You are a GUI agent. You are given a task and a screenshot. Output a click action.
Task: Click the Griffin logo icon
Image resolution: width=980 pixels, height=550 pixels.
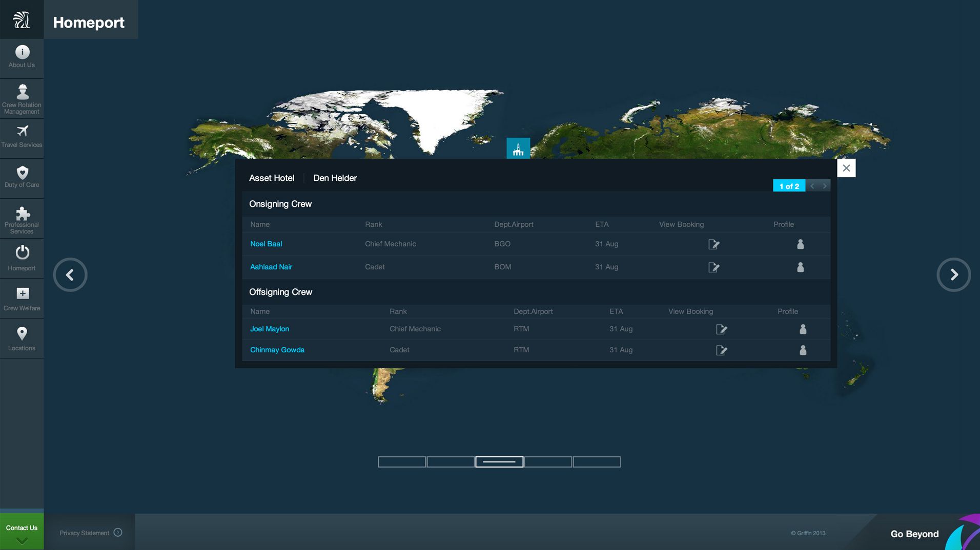pyautogui.click(x=22, y=19)
